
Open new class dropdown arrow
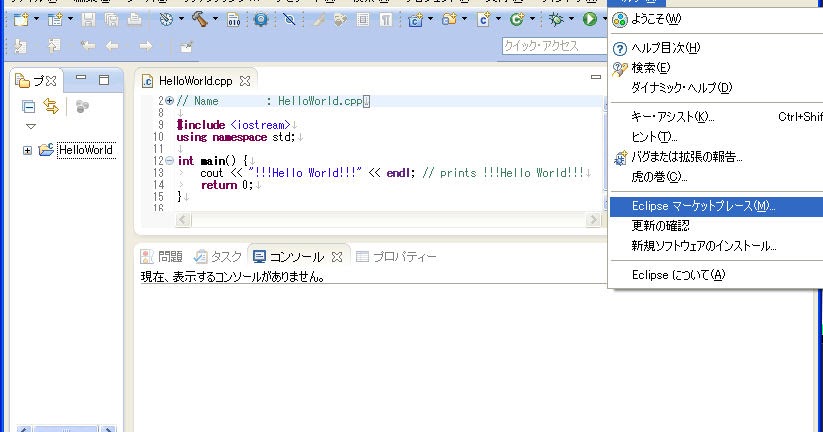(x=532, y=20)
